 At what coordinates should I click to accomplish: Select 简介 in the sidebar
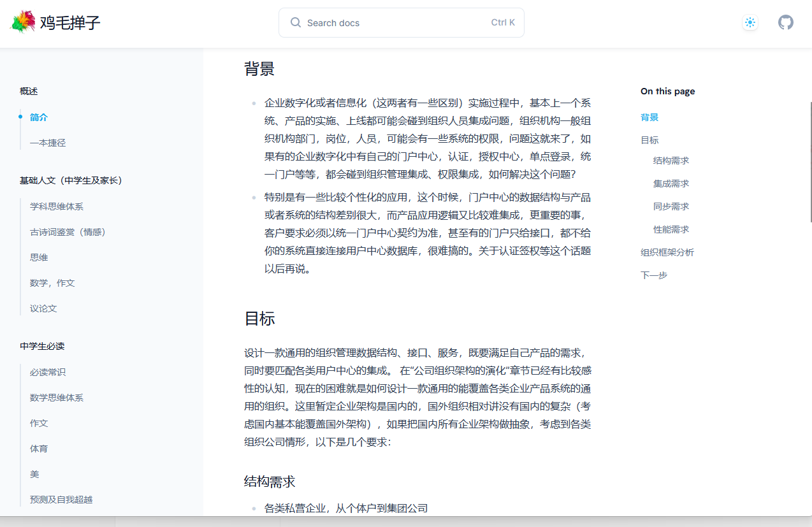point(38,117)
